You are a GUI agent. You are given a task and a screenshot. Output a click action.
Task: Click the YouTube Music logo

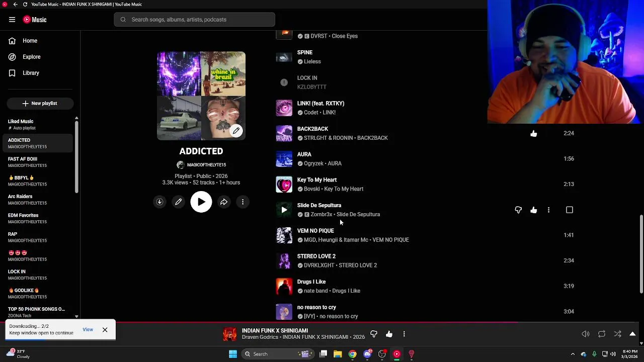(x=35, y=20)
